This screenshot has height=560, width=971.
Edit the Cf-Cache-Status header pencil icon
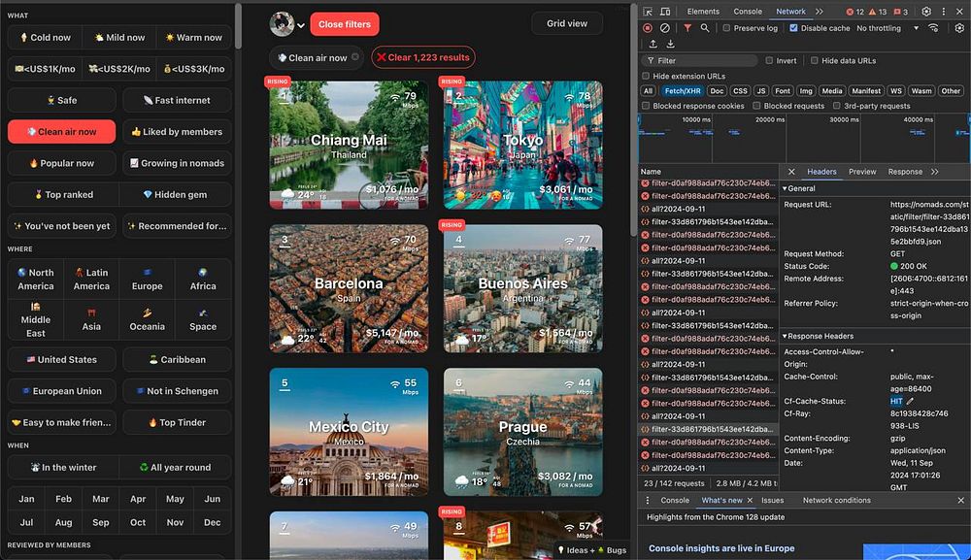point(911,401)
